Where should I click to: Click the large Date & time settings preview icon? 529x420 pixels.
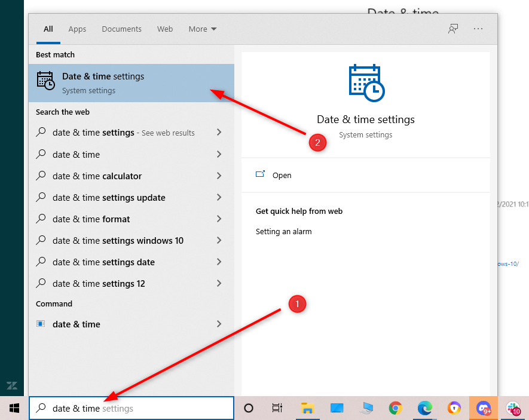click(x=366, y=83)
